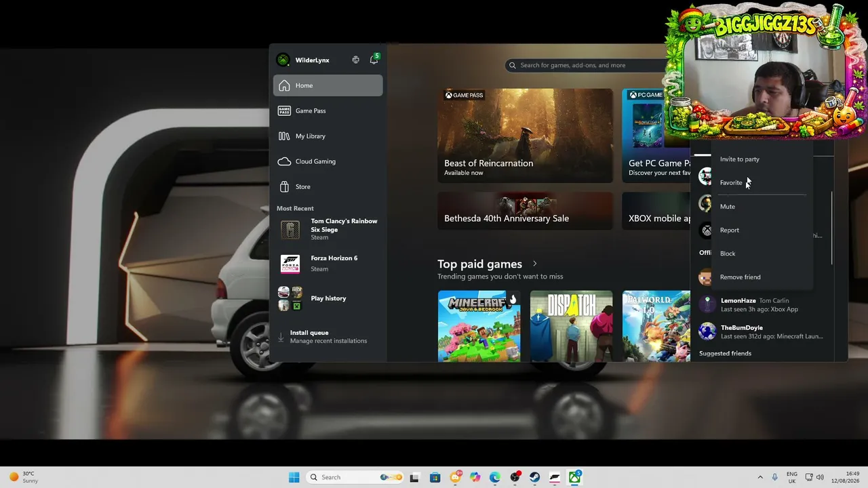This screenshot has height=488, width=868.
Task: Select Invite to party in context menu
Action: coord(740,159)
